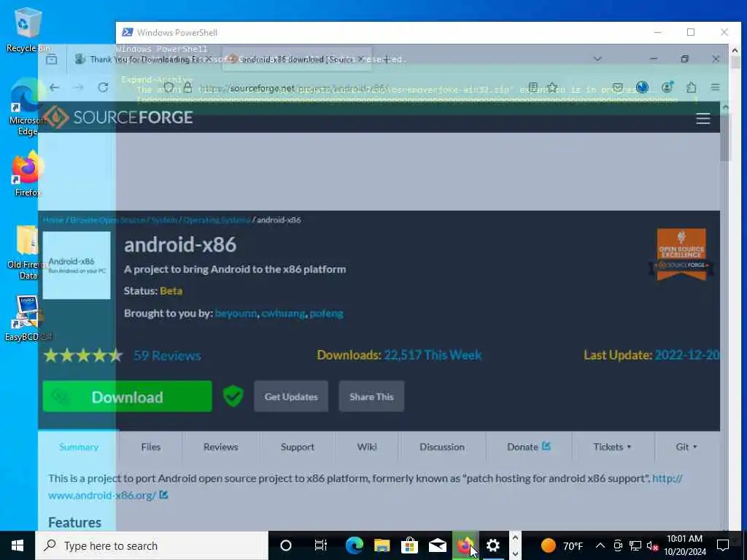The width and height of the screenshot is (747, 560).
Task: Open Microsoft Store from the taskbar
Action: pos(409,545)
